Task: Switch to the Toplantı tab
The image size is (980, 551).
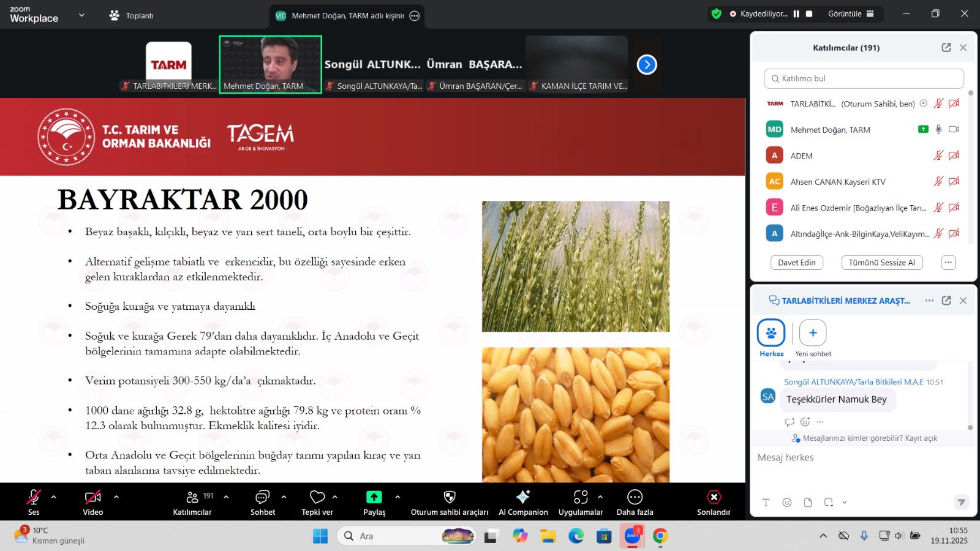Action: pyautogui.click(x=132, y=15)
